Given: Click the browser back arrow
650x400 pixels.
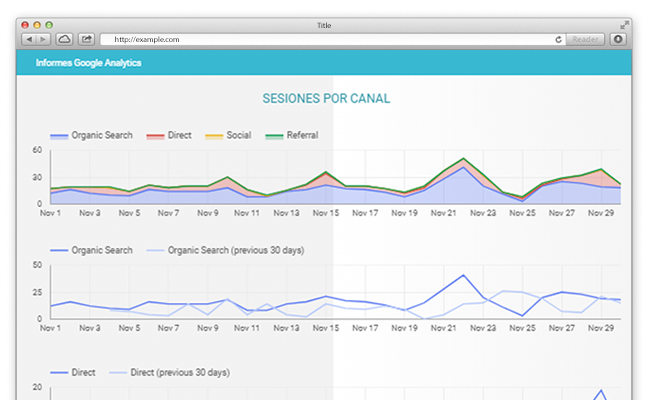Looking at the screenshot, I should click(29, 39).
